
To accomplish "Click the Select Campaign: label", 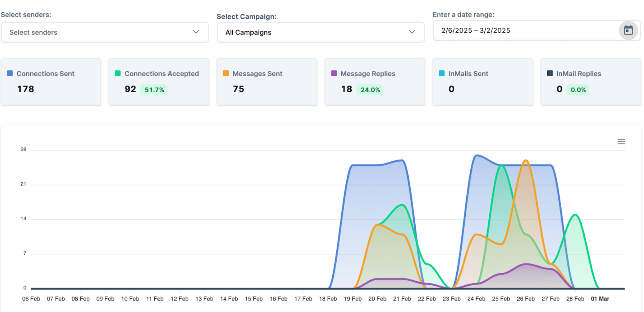I will click(x=246, y=16).
